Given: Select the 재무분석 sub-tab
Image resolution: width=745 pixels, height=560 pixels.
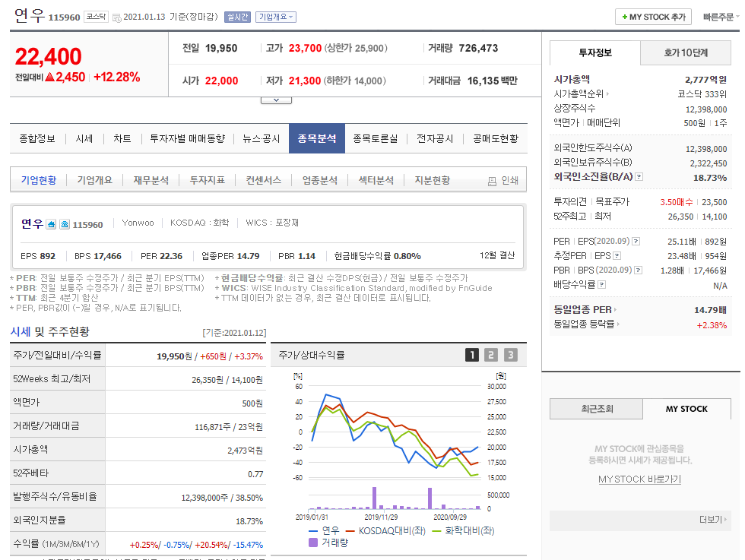Looking at the screenshot, I should pyautogui.click(x=151, y=181).
